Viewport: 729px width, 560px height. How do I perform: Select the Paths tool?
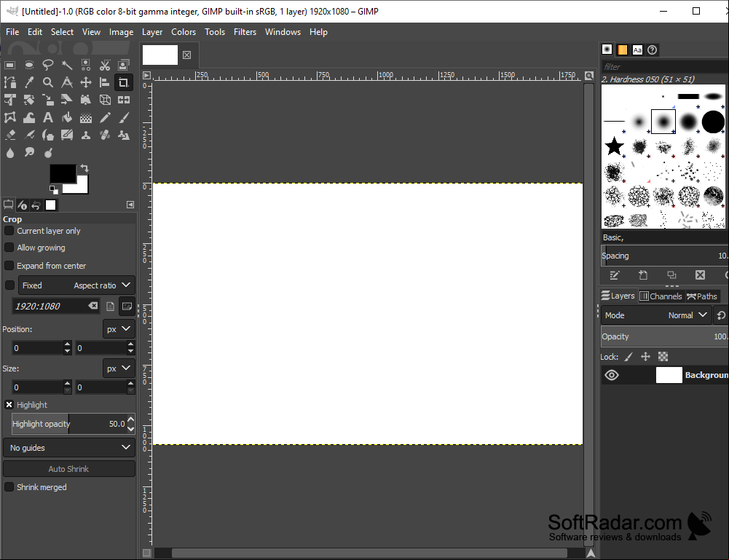click(x=9, y=83)
